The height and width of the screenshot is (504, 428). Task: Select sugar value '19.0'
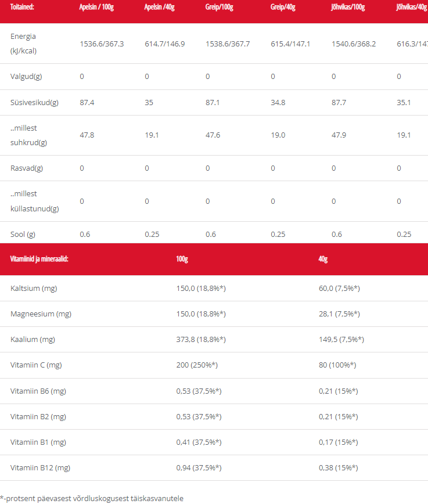(x=278, y=135)
